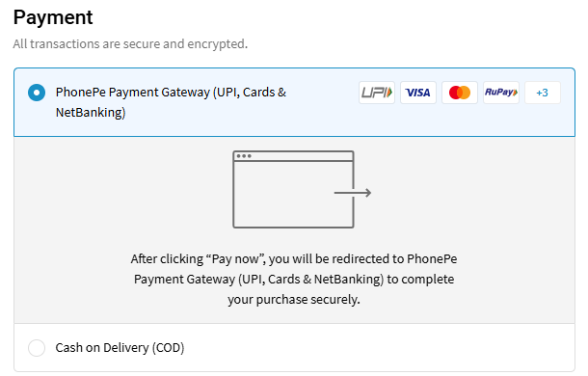This screenshot has width=588, height=376.
Task: Click the PhonePe Payment Gateway label text
Action: [171, 102]
